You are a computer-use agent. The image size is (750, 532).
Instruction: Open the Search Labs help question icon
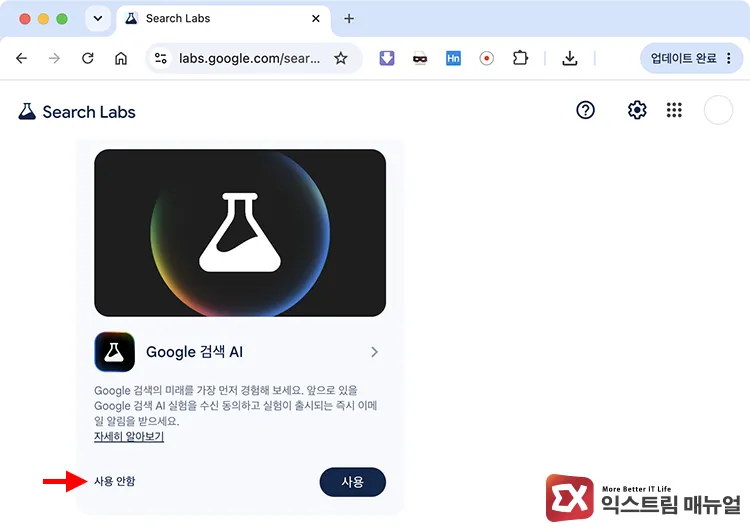point(585,110)
